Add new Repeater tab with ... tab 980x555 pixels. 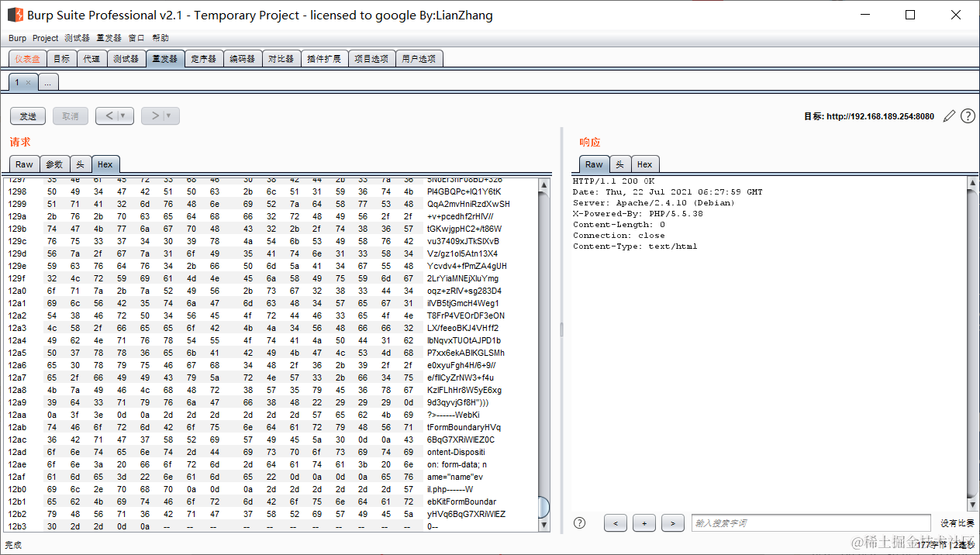click(x=47, y=82)
